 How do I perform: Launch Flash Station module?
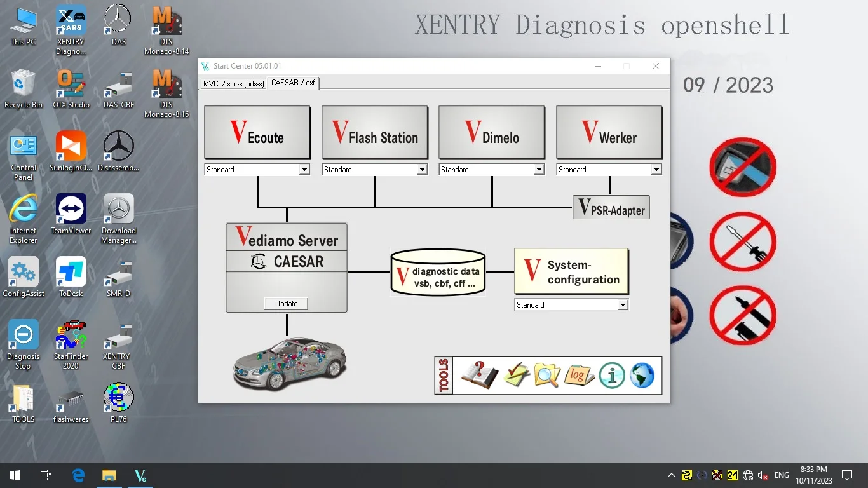point(375,132)
